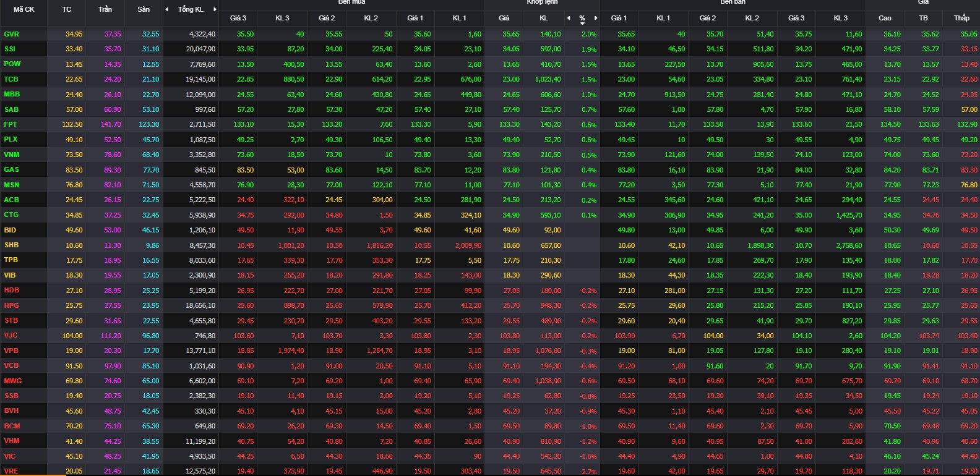Sort by the Tổng KL column header
The image size is (980, 476).
191,9
